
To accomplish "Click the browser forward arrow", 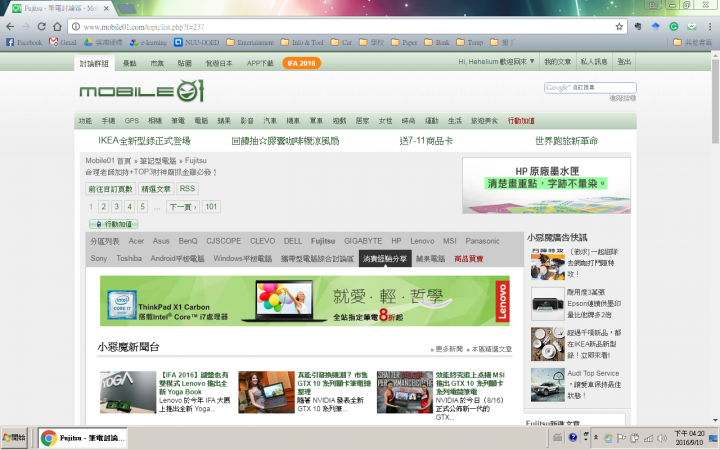I will [x=26, y=27].
